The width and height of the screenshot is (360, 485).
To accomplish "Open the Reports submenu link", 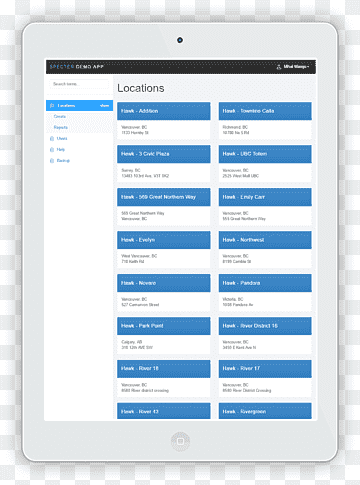I will click(x=61, y=127).
